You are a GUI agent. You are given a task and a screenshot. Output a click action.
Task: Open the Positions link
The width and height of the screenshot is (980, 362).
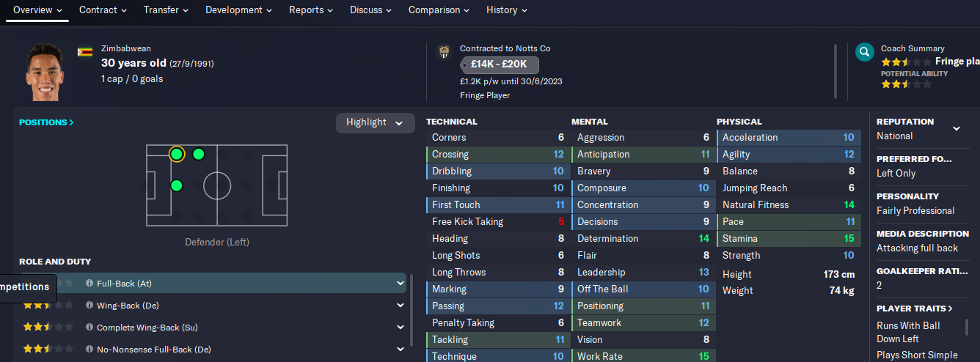tap(46, 122)
